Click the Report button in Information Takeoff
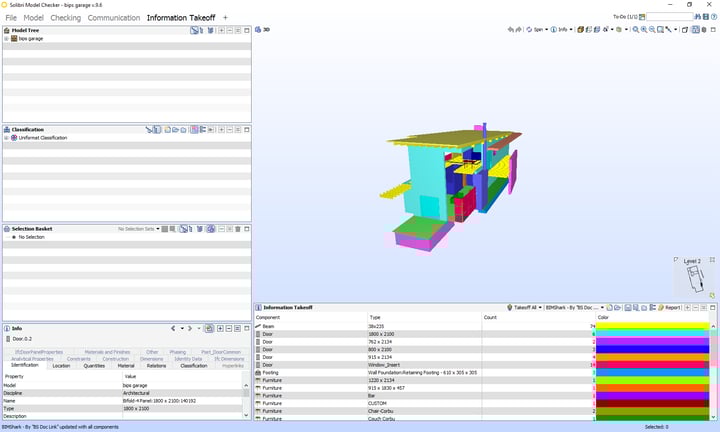The image size is (720, 432). pos(669,308)
